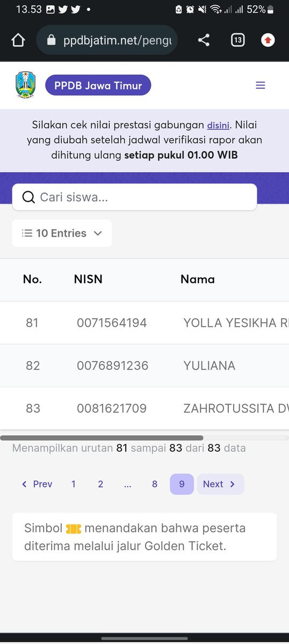Tap the magnifier icon in search box

(28, 197)
